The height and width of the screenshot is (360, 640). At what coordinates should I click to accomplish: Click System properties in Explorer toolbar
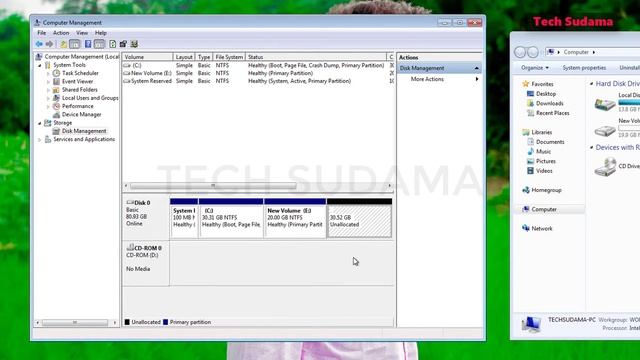pos(584,68)
